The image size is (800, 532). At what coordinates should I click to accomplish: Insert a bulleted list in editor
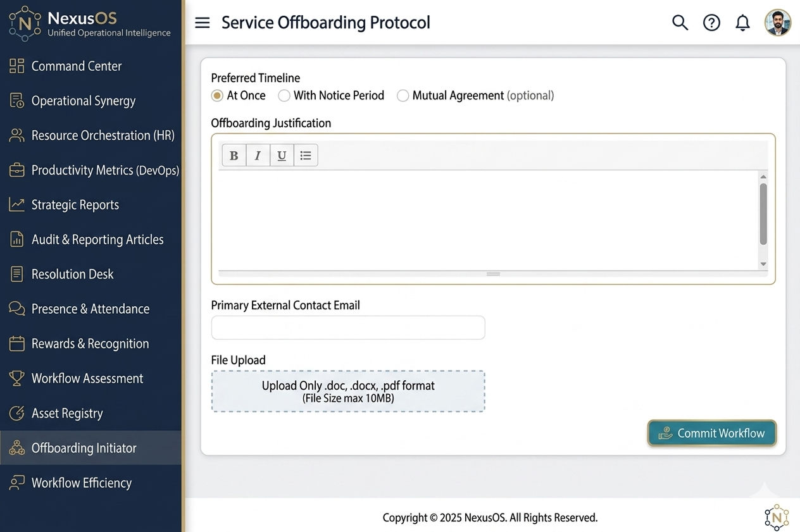306,156
